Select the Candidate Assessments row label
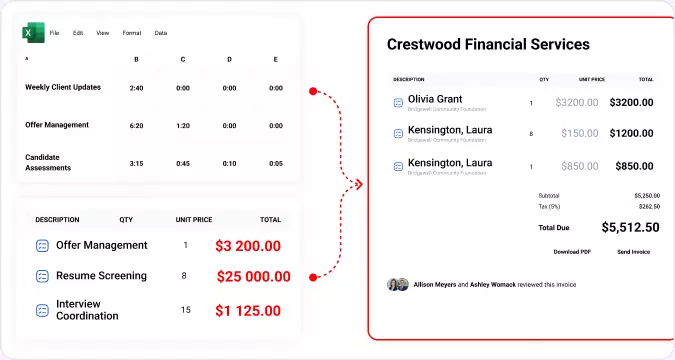This screenshot has height=360, width=675. (48, 163)
